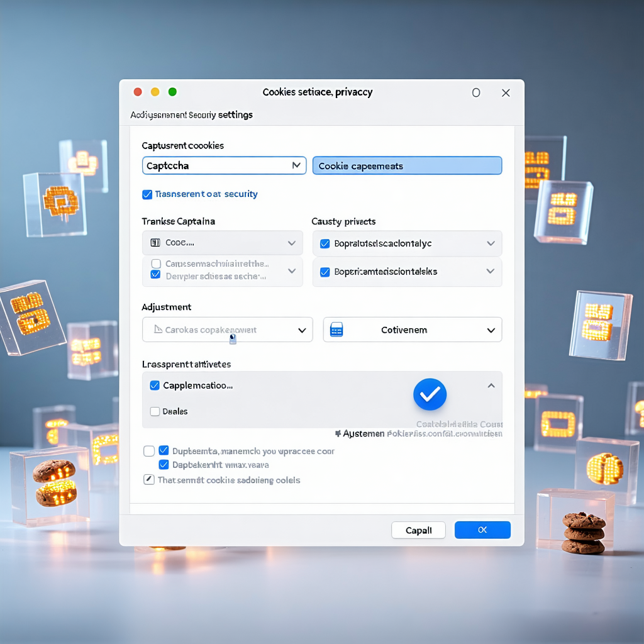This screenshot has height=644, width=644.
Task: Click the triangle icon in Carokas dropdown
Action: (158, 330)
